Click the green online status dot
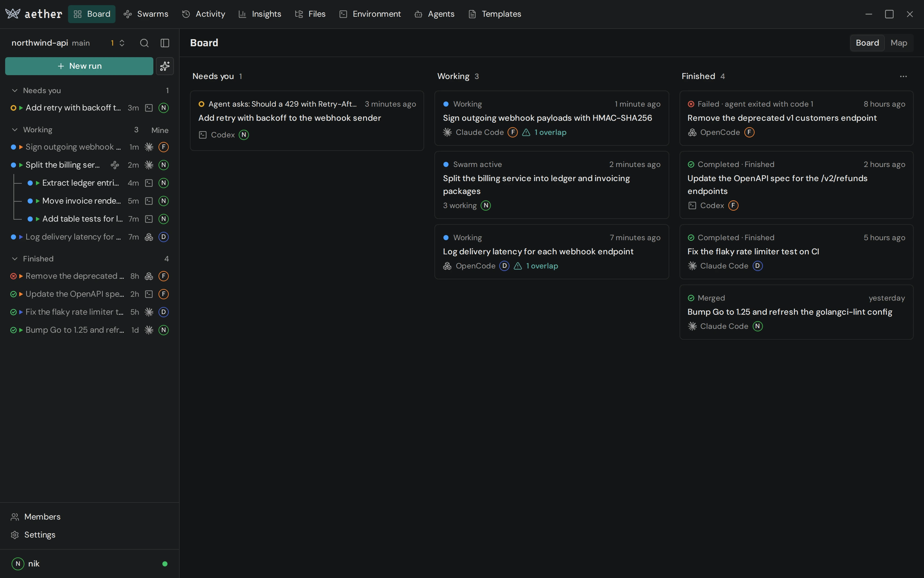924x578 pixels. [165, 564]
